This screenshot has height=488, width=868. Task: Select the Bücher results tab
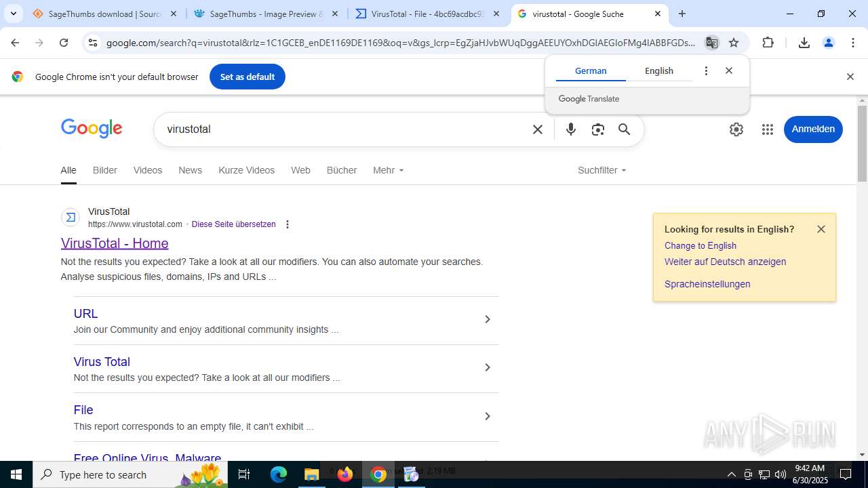[342, 170]
